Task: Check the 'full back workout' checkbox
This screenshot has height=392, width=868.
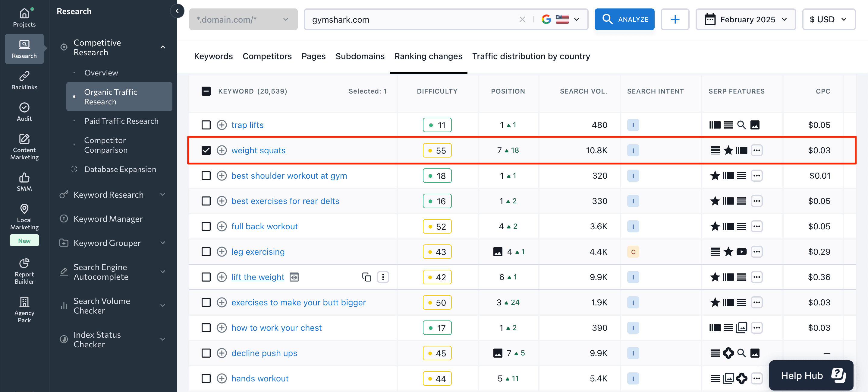Action: 206,226
